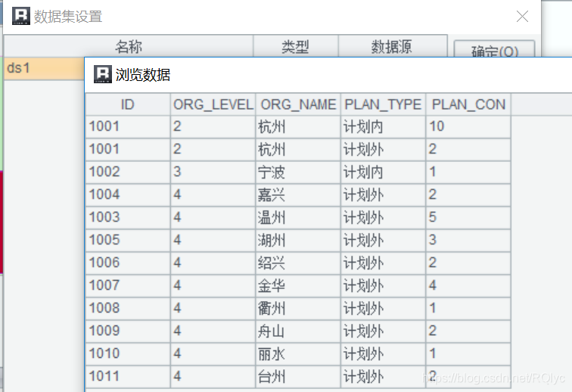Click the PLAN_TYPE column header

click(383, 104)
